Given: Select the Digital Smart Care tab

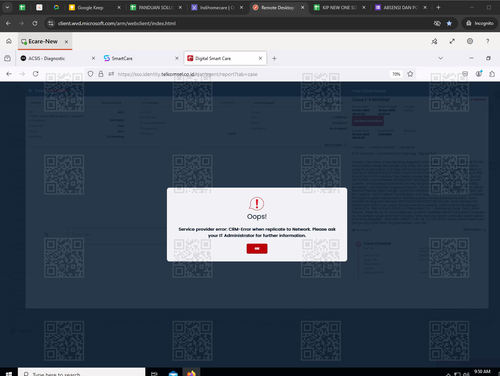Looking at the screenshot, I should (x=225, y=58).
